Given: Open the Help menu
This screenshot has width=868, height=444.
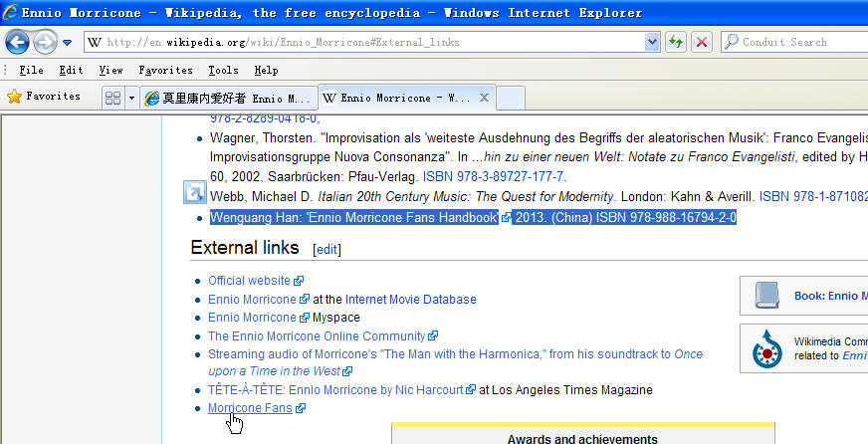Looking at the screenshot, I should pyautogui.click(x=266, y=71).
